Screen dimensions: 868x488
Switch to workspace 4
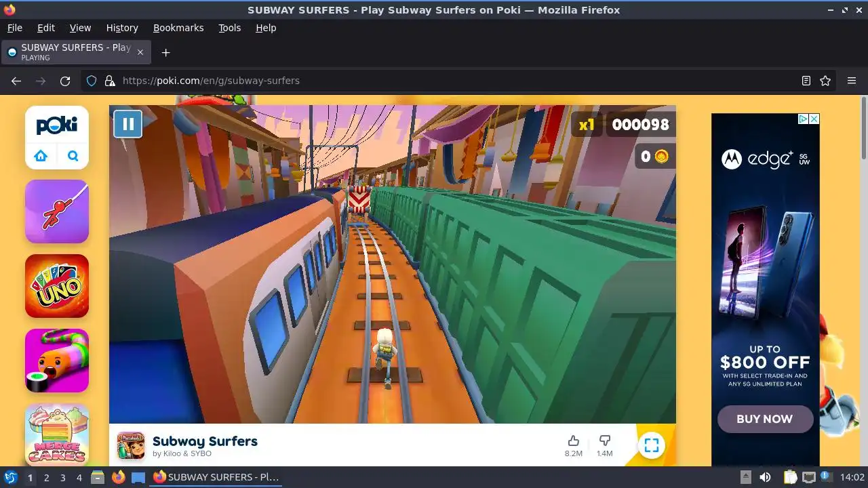point(79,477)
